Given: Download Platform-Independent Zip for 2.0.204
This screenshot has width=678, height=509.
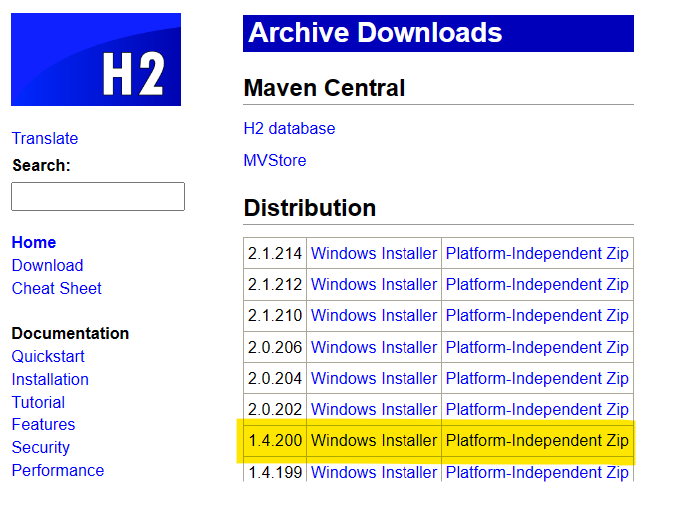Looking at the screenshot, I should click(537, 378).
